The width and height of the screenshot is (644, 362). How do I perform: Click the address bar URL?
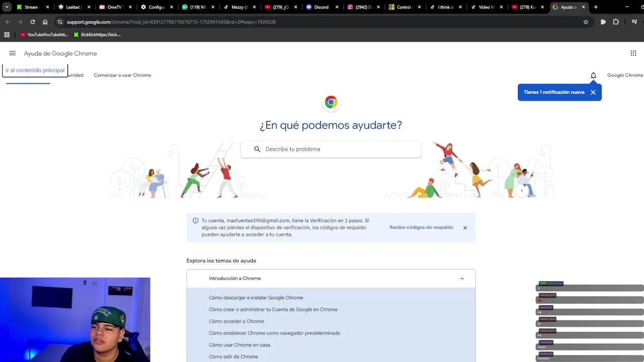tap(171, 22)
